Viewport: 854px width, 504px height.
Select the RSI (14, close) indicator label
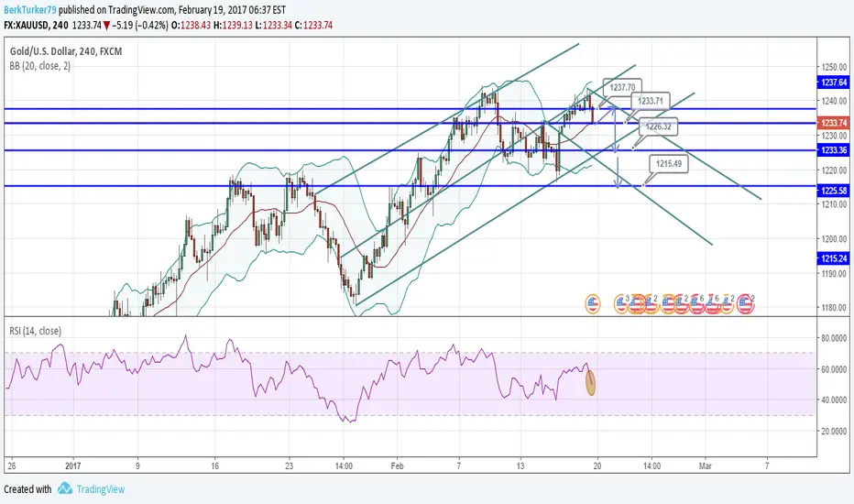tap(36, 331)
